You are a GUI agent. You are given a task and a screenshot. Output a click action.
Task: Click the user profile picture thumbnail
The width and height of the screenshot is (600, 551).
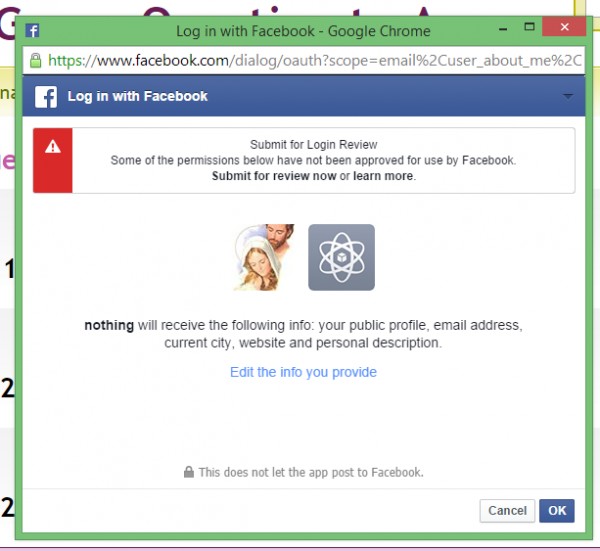(x=264, y=257)
